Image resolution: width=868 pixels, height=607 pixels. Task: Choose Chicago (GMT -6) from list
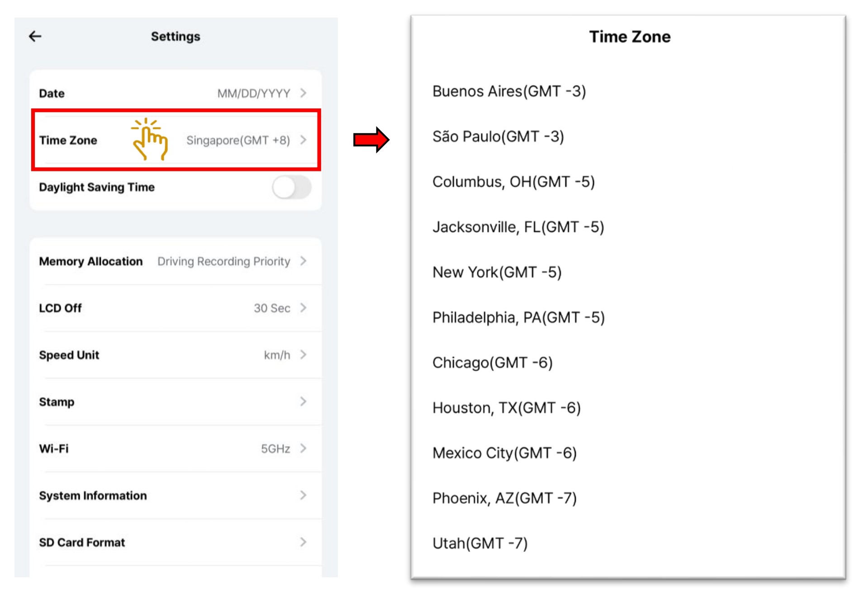[492, 362]
